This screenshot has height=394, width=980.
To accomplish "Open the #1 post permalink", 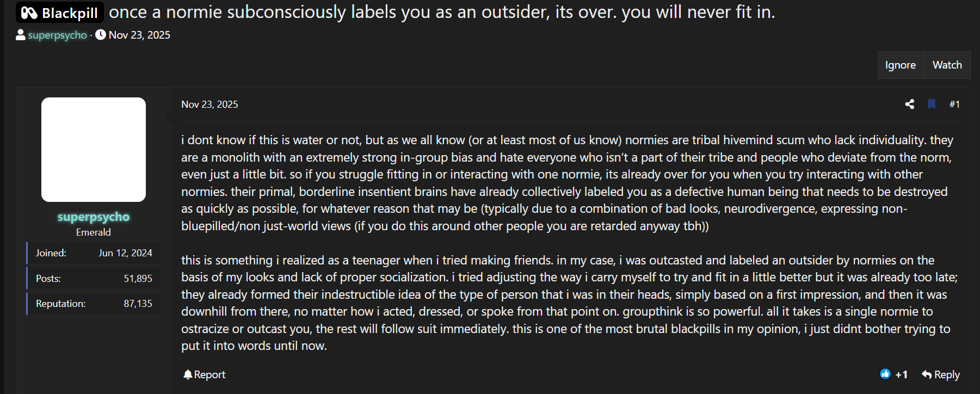I will 954,104.
